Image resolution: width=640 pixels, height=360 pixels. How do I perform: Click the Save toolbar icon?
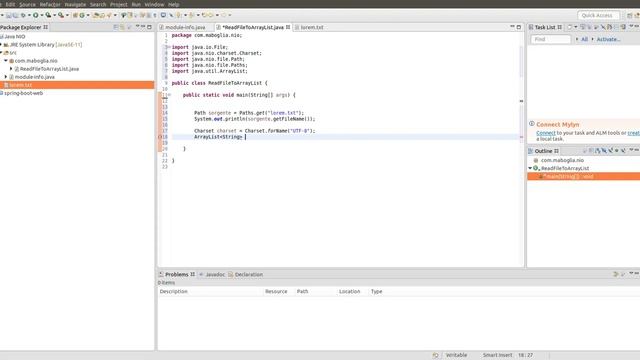(x=9, y=15)
